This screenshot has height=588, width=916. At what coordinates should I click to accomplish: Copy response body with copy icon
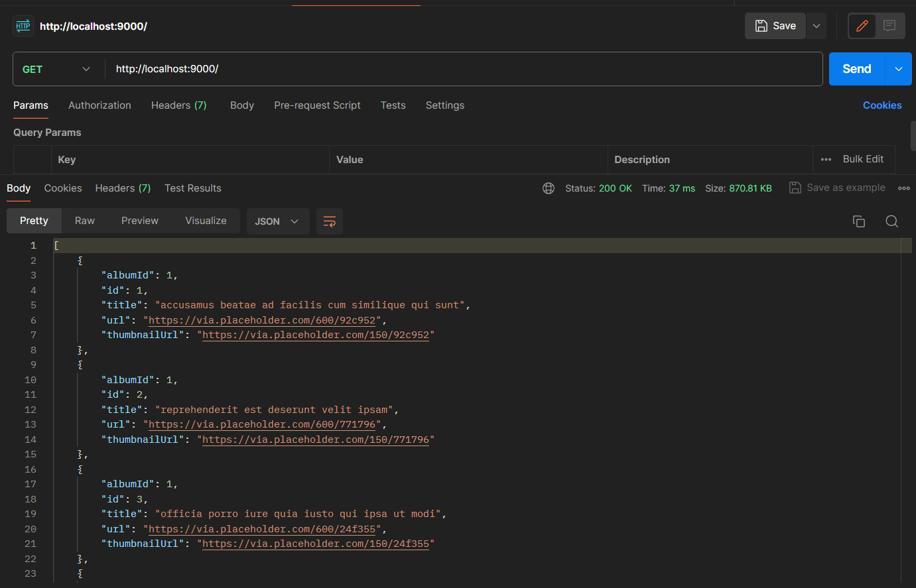coord(858,221)
